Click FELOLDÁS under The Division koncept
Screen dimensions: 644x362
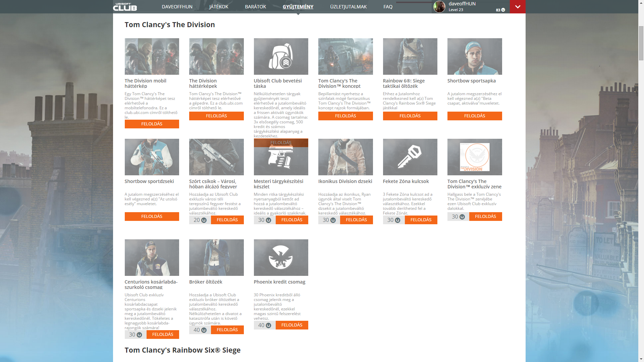pos(345,116)
